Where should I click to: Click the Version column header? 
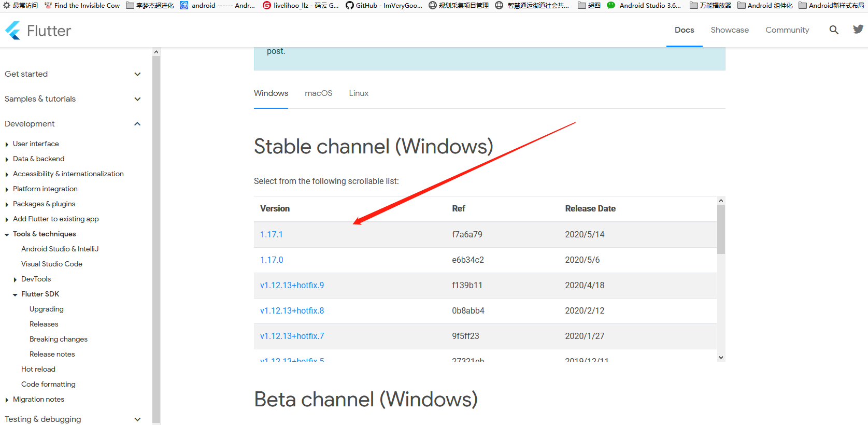click(275, 208)
